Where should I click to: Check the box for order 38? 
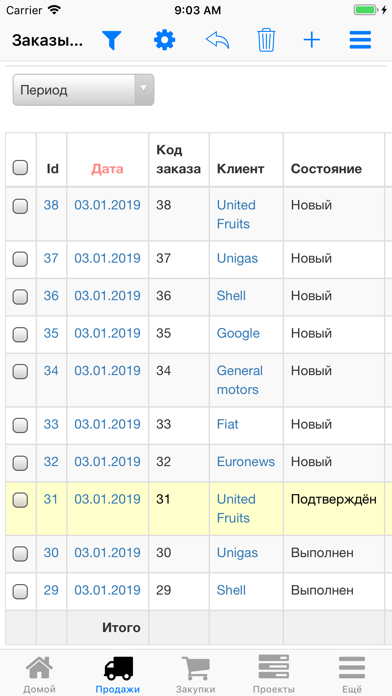point(20,206)
